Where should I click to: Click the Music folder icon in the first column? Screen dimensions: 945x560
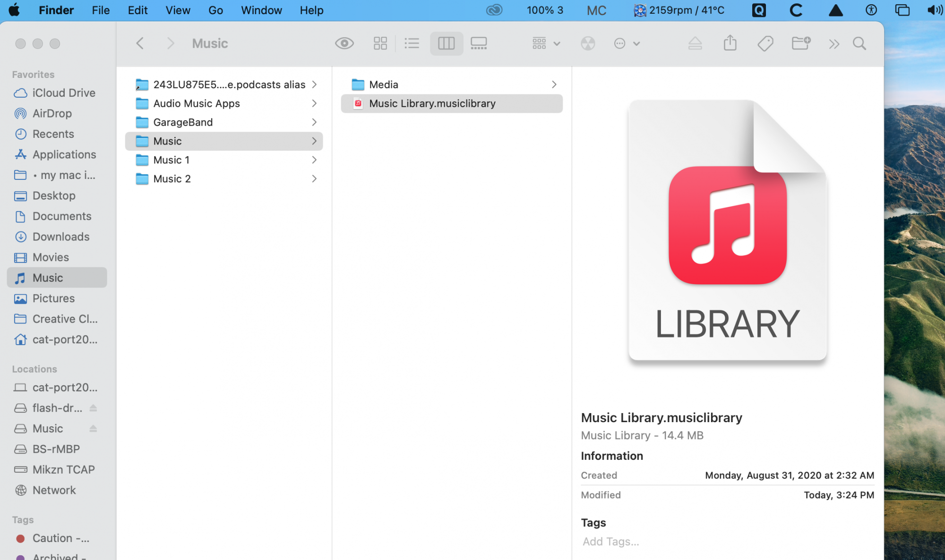point(142,141)
